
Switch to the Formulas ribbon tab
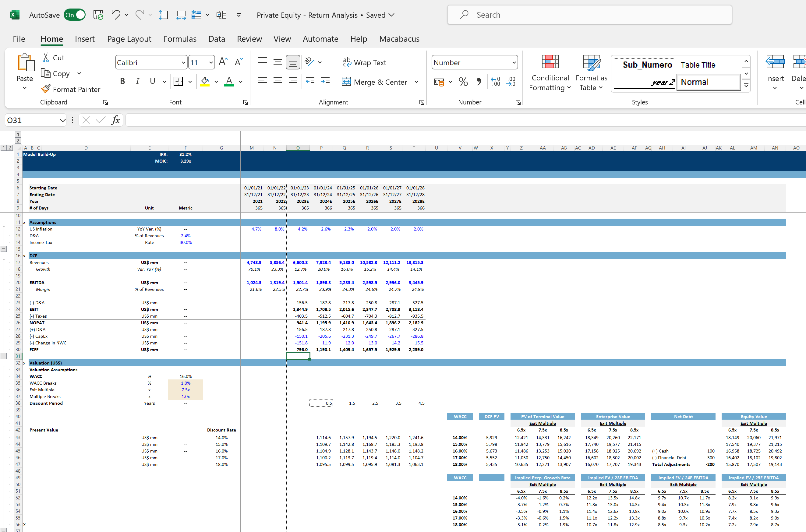coord(180,39)
